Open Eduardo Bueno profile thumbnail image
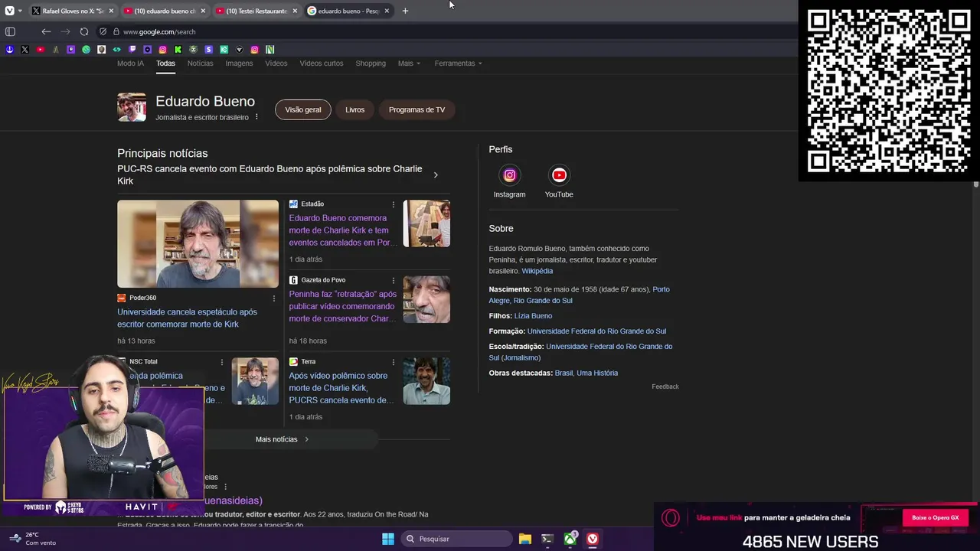 pos(132,107)
